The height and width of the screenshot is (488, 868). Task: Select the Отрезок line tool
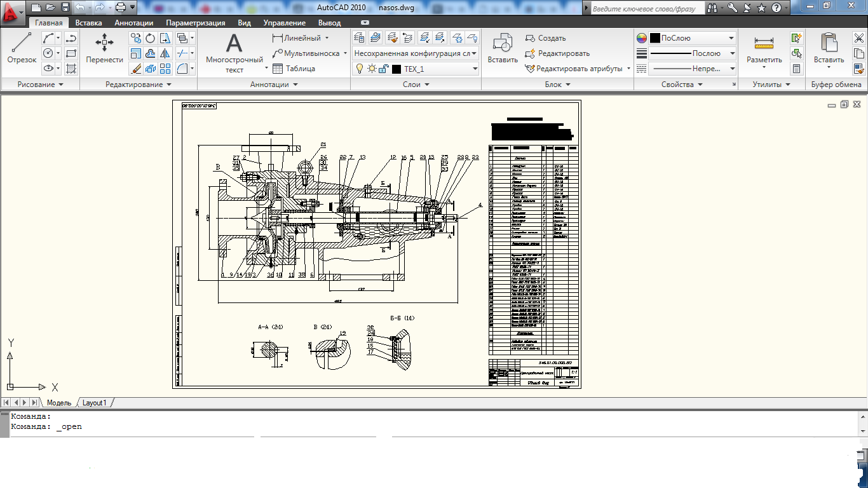22,48
